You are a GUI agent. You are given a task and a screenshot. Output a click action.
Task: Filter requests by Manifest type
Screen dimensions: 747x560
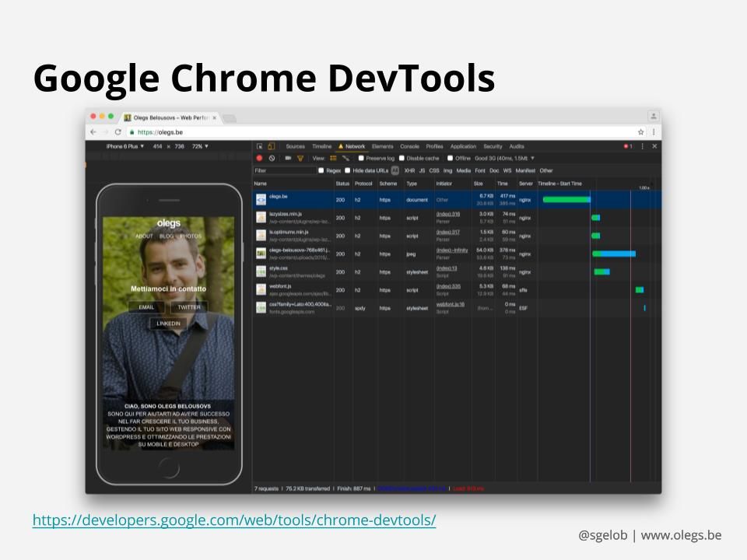tap(525, 170)
